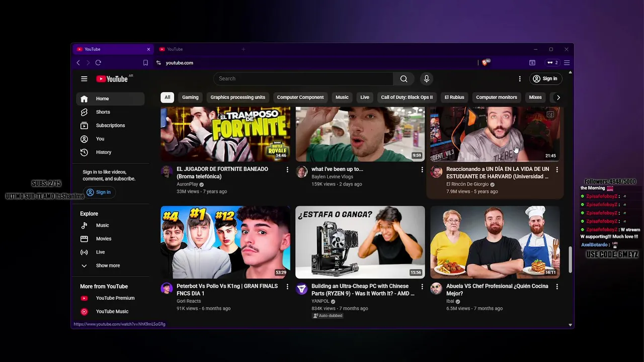Open the YouTube hamburger guide menu
The height and width of the screenshot is (362, 644).
click(84, 79)
